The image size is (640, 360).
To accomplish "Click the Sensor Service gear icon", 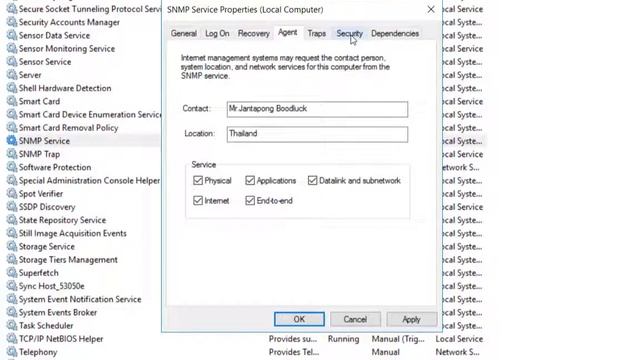I will point(12,62).
